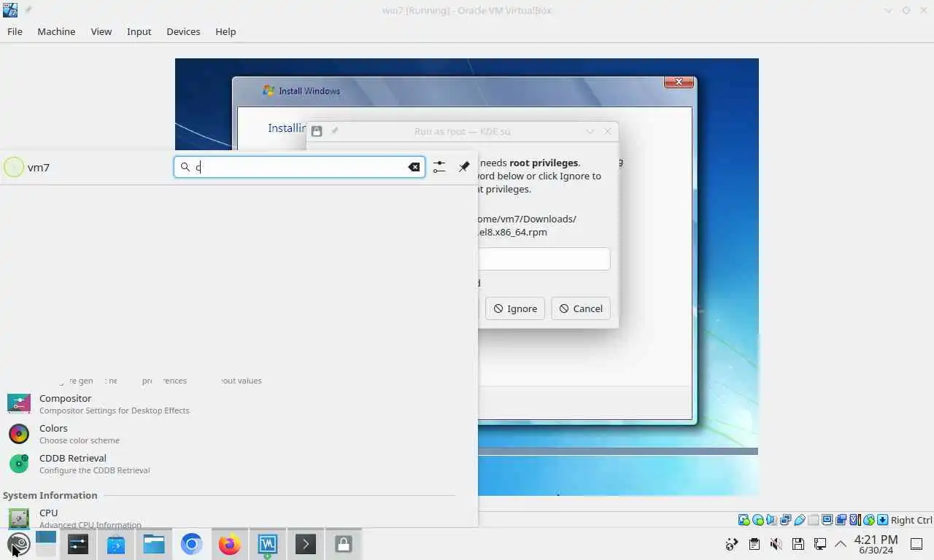Toggle pin icon in KDE su titlebar
This screenshot has width=934, height=560.
point(335,131)
